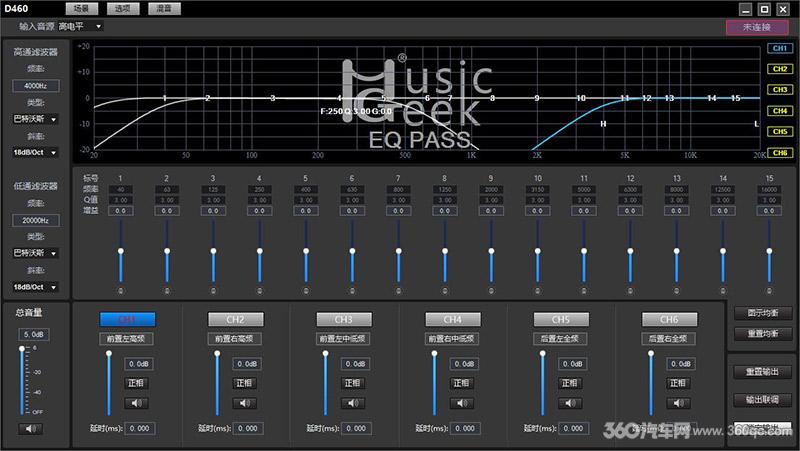Mute the CH6 output speaker icon
This screenshot has width=800, height=451.
point(679,403)
